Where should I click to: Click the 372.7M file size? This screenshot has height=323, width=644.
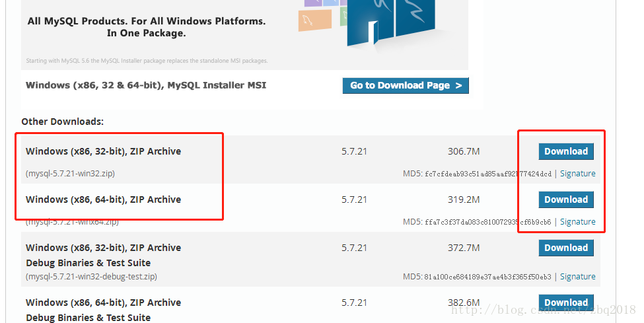click(464, 248)
